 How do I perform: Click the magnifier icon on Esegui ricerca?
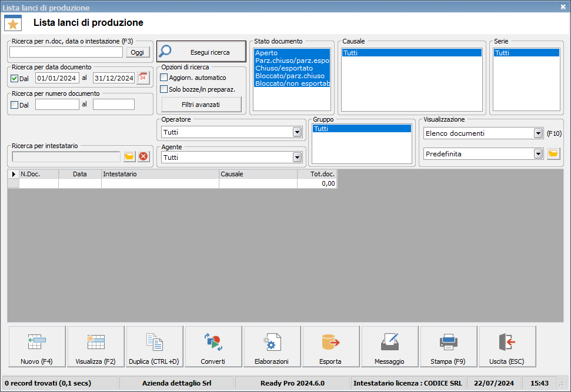click(x=165, y=51)
